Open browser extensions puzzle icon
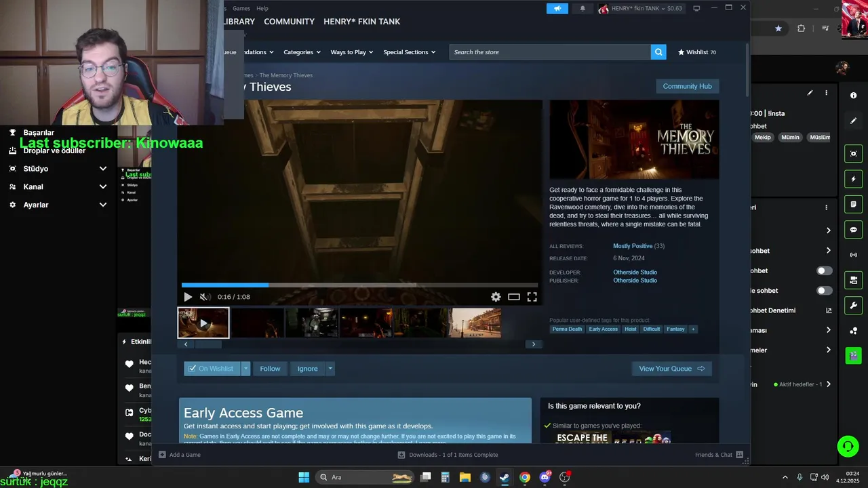The width and height of the screenshot is (868, 488). 801,28
